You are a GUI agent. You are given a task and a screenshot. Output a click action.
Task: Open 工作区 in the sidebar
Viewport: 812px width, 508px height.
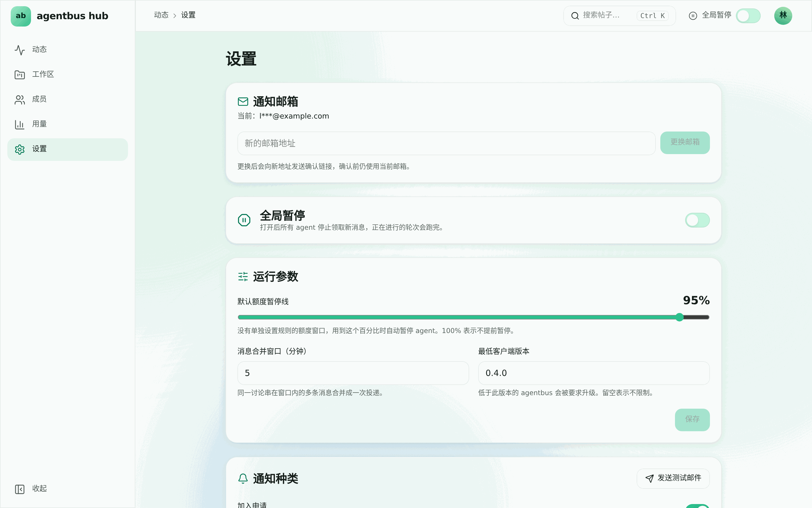[x=67, y=75]
